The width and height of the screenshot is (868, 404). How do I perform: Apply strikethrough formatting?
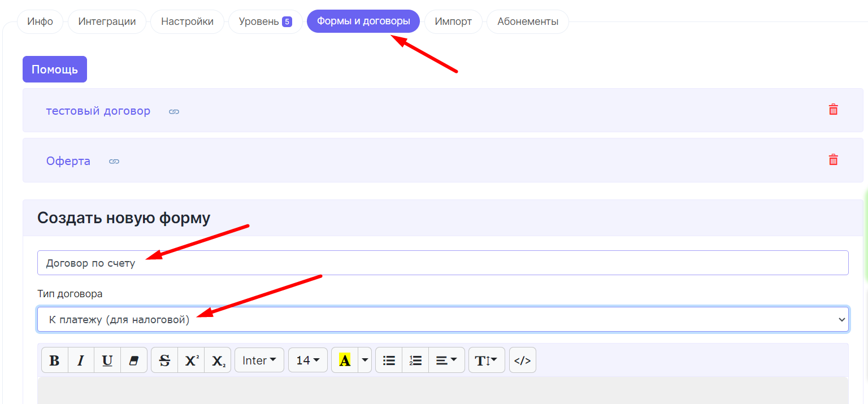165,360
